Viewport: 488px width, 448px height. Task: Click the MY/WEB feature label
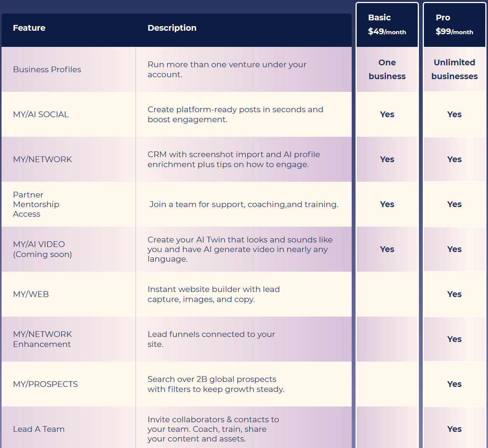(31, 294)
